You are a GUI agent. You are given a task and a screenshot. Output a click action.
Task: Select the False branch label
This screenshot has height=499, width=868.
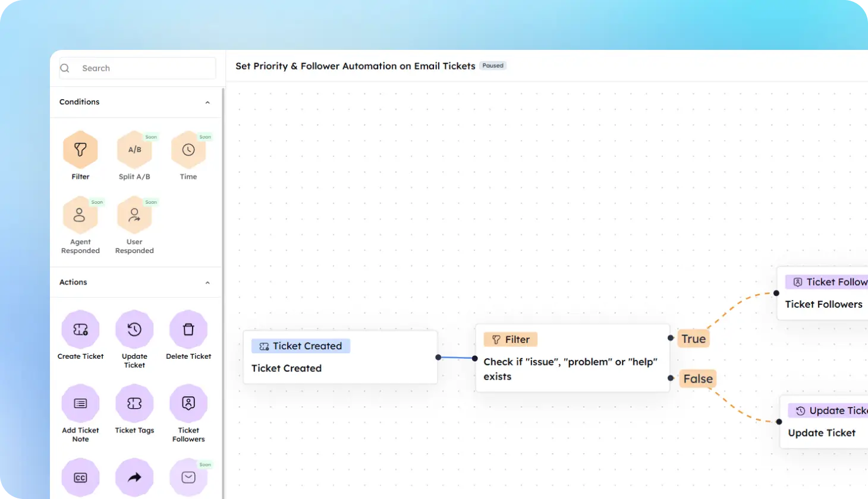point(698,378)
